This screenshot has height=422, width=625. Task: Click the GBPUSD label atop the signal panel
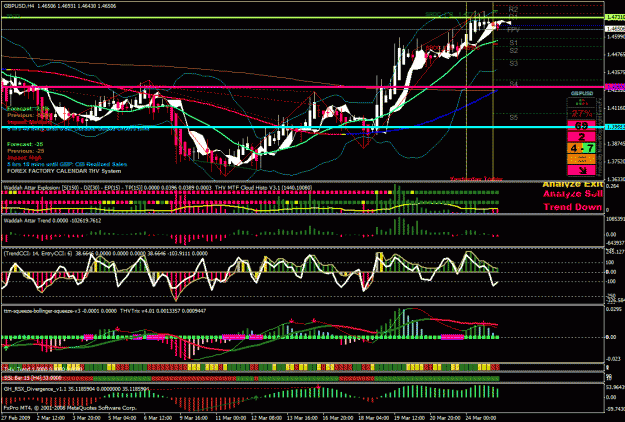click(x=582, y=93)
